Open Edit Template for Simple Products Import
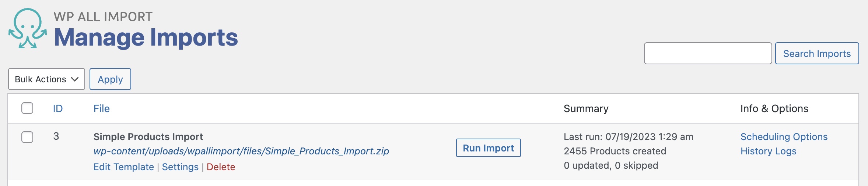Screen dimensions: 868x186 123,167
